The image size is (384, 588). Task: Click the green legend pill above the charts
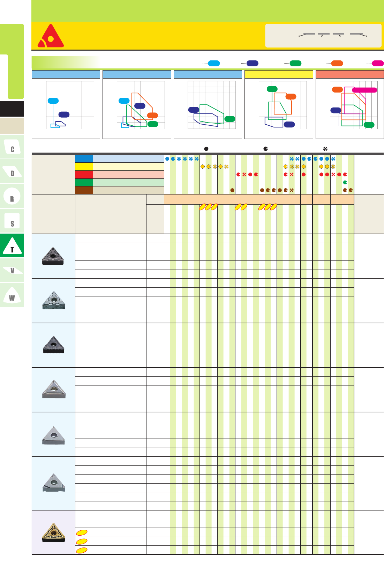coord(295,63)
